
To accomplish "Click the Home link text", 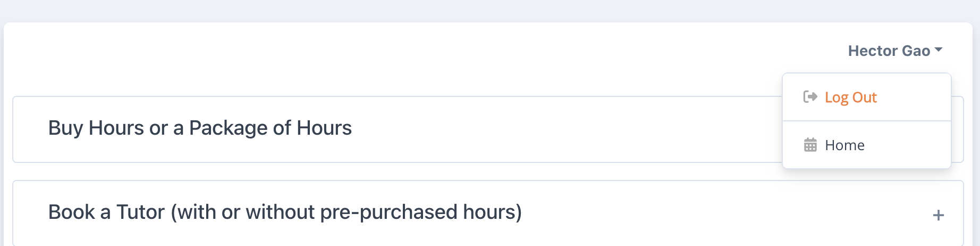I will point(844,145).
